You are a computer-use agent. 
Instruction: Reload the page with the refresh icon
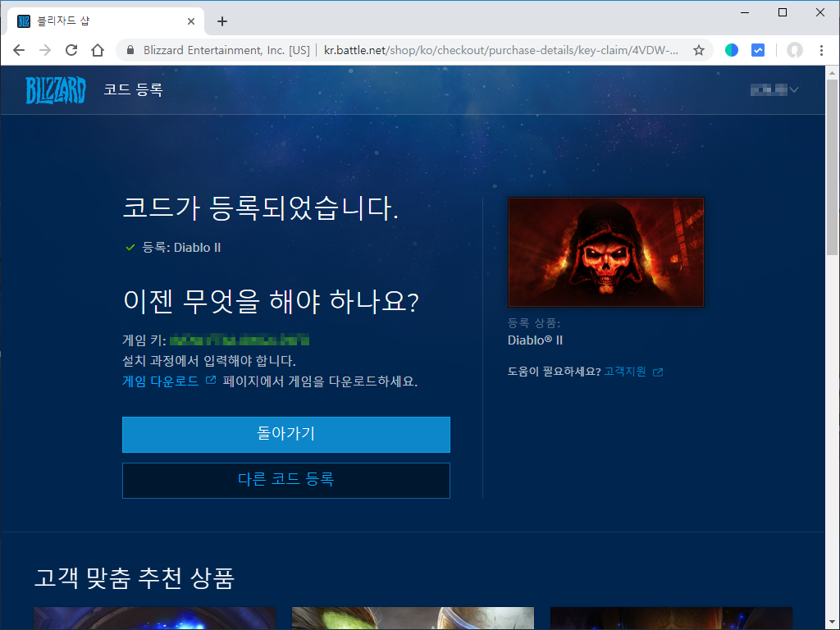(x=71, y=50)
